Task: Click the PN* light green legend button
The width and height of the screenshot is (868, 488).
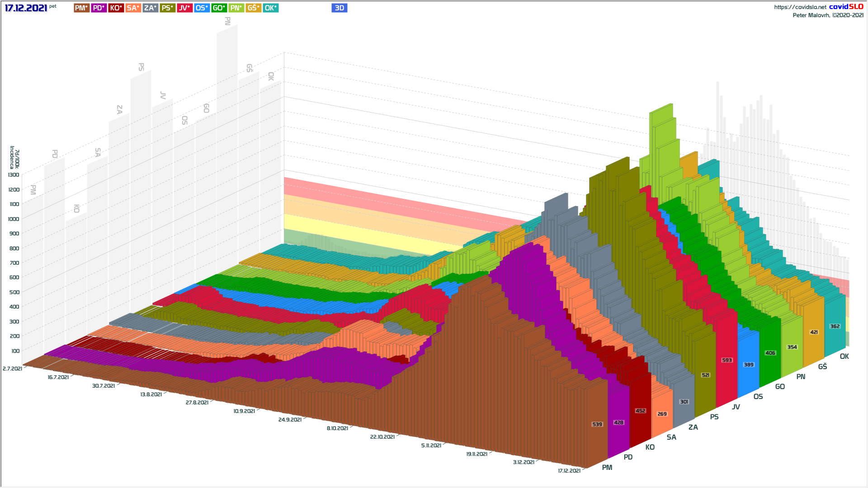Action: tap(236, 8)
